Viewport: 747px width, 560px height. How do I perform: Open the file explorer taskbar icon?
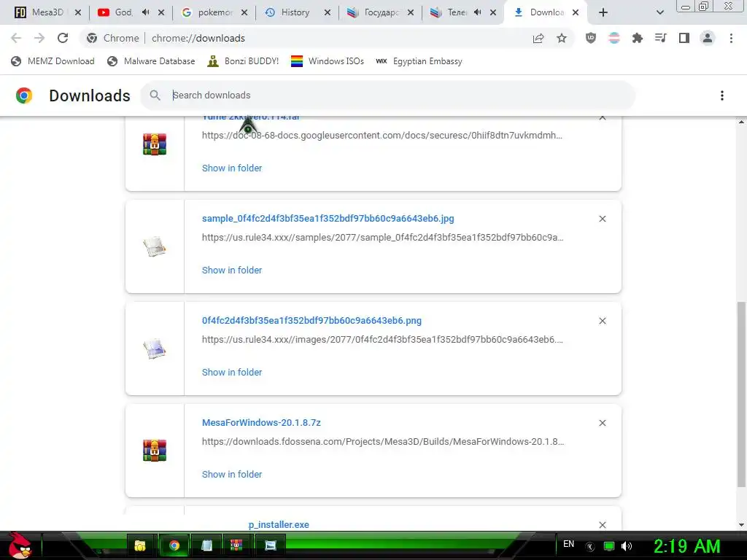tap(140, 545)
